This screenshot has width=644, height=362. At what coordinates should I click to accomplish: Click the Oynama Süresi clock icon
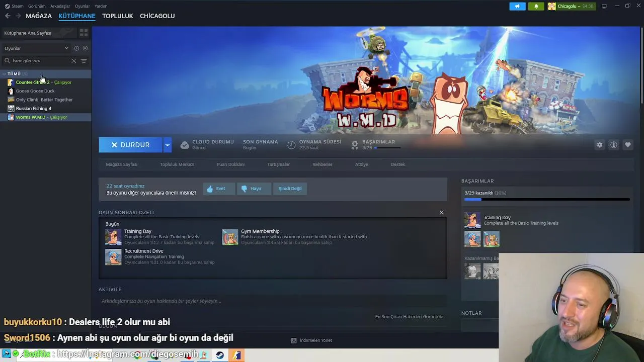291,145
